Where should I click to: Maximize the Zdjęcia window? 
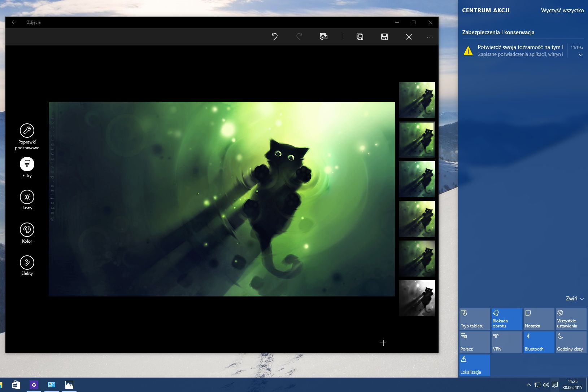pyautogui.click(x=414, y=22)
